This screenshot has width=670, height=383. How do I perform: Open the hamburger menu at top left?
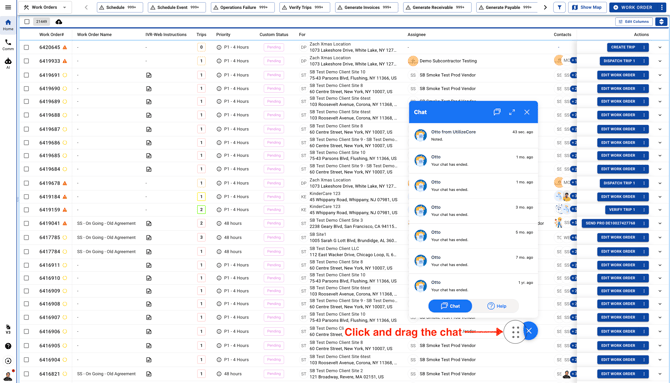point(8,7)
